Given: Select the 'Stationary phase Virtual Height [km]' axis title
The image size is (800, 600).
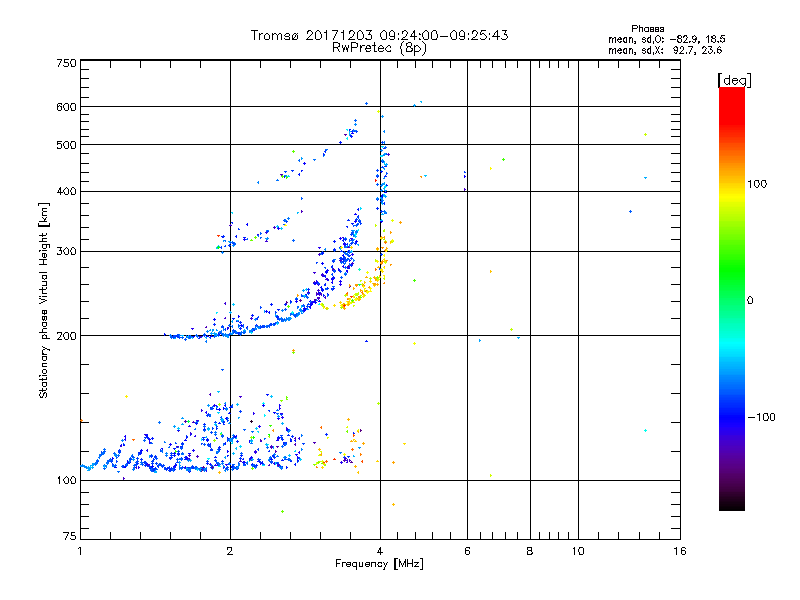Looking at the screenshot, I should tap(44, 301).
